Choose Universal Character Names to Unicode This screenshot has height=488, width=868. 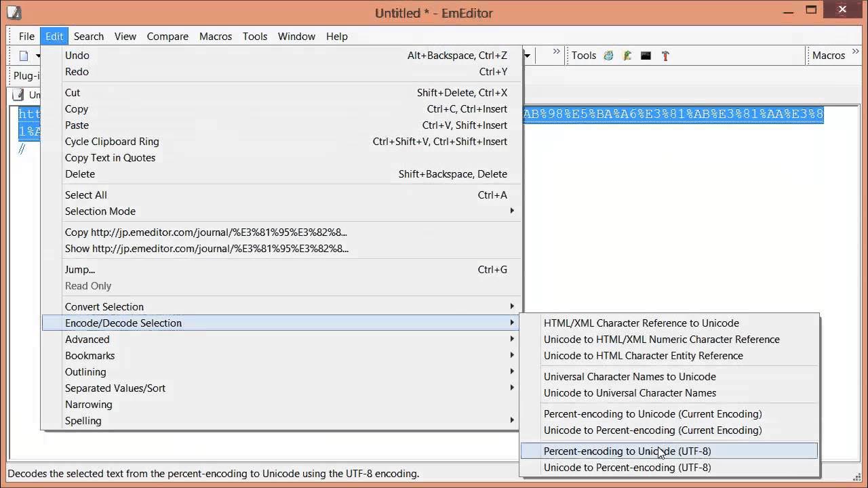point(669,377)
